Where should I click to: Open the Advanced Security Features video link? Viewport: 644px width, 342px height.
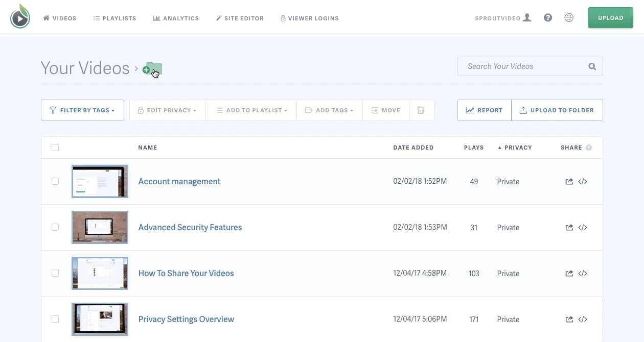pyautogui.click(x=190, y=228)
